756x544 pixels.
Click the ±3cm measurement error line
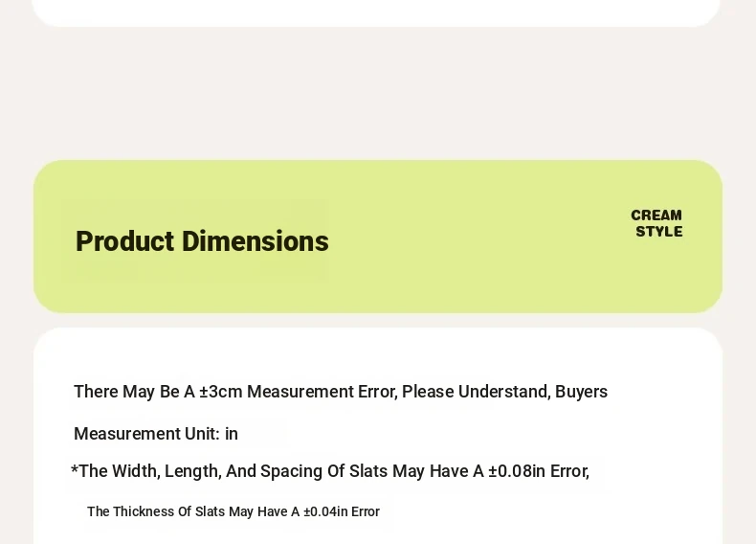tap(341, 392)
